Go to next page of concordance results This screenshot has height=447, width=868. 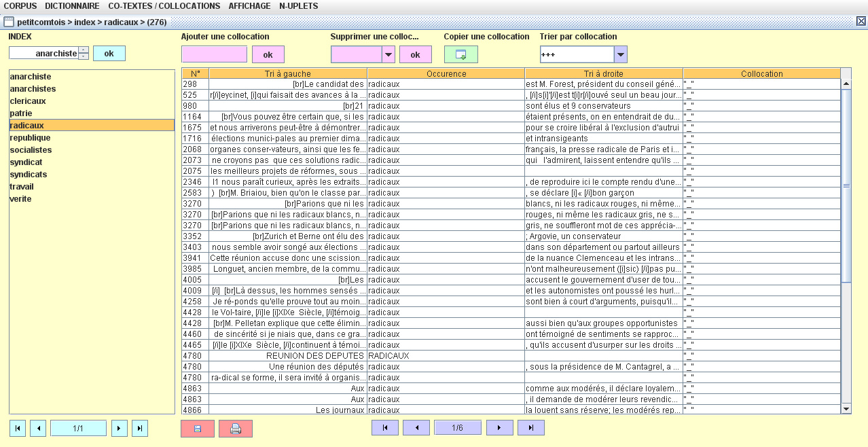tap(499, 427)
